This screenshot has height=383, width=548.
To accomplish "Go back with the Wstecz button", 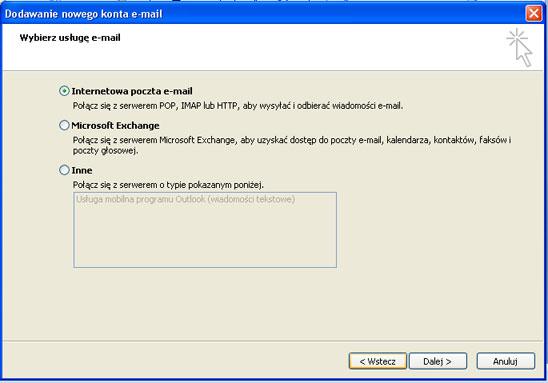I will [x=377, y=361].
